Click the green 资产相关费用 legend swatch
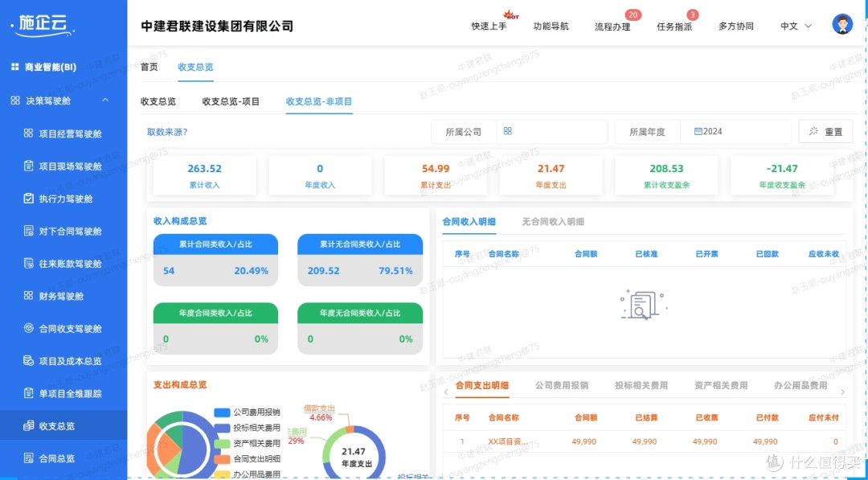The width and height of the screenshot is (868, 480). (222, 444)
